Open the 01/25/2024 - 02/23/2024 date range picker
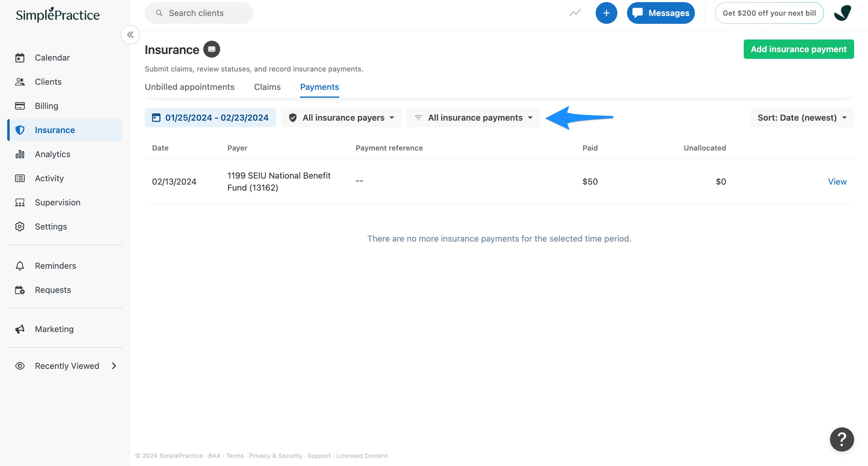This screenshot has height=466, width=868. point(210,118)
